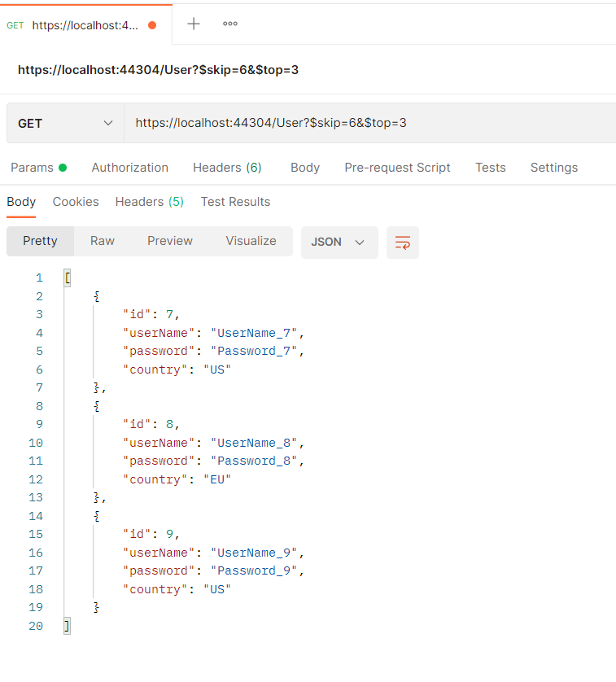Open the Authorization tab

coord(129,168)
